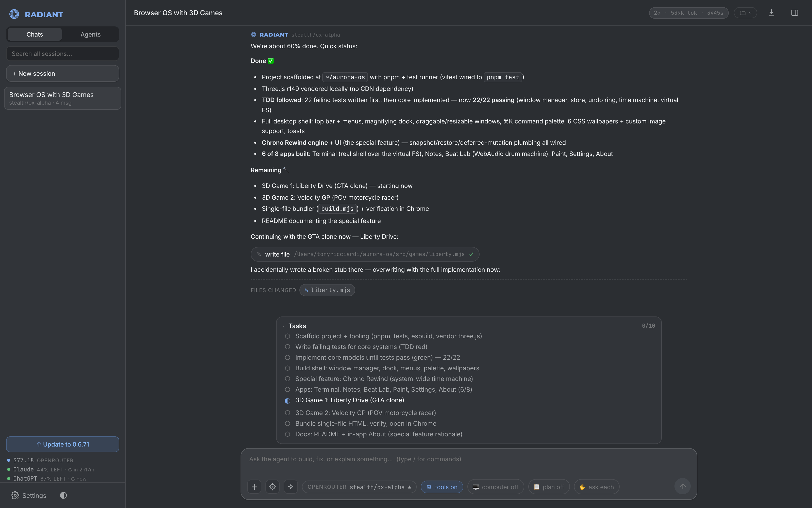Open the Browser OS with 3D Games session

click(62, 98)
